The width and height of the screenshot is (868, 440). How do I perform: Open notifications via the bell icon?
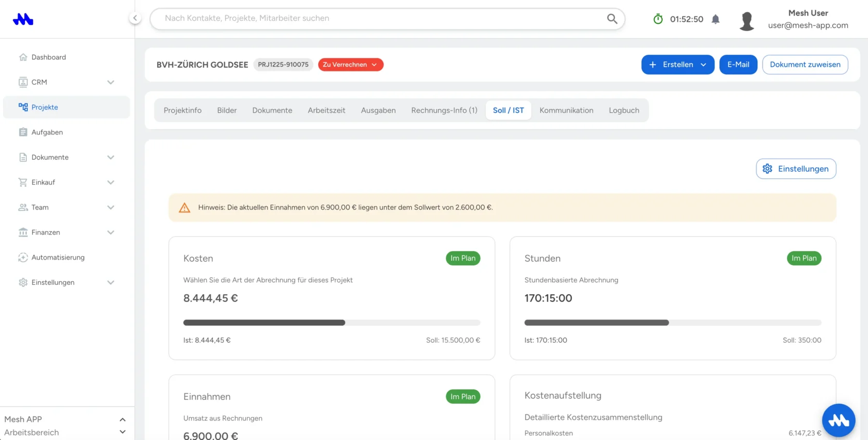[716, 19]
